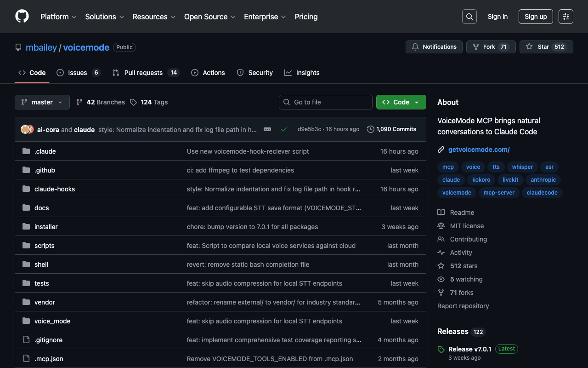Click the ai-cora avatar thumbnail
The height and width of the screenshot is (368, 588).
point(25,129)
